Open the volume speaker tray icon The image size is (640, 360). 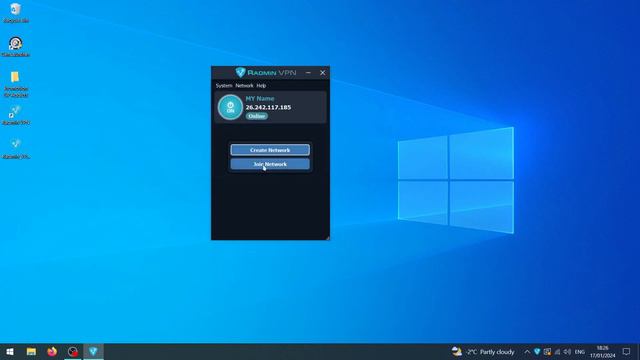[567, 351]
